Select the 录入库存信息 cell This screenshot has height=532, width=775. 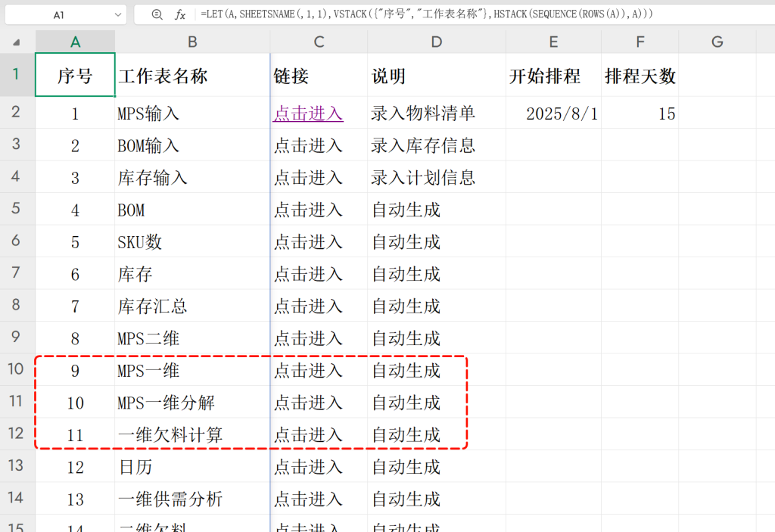point(437,145)
